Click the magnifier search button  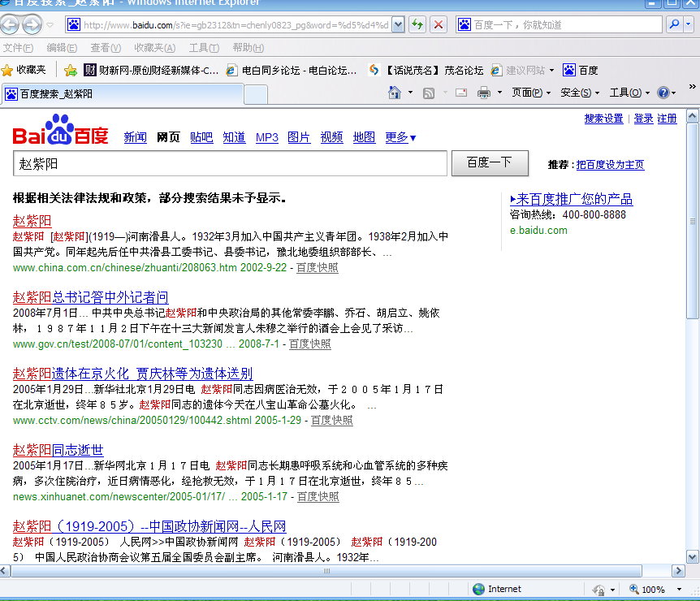[x=675, y=24]
